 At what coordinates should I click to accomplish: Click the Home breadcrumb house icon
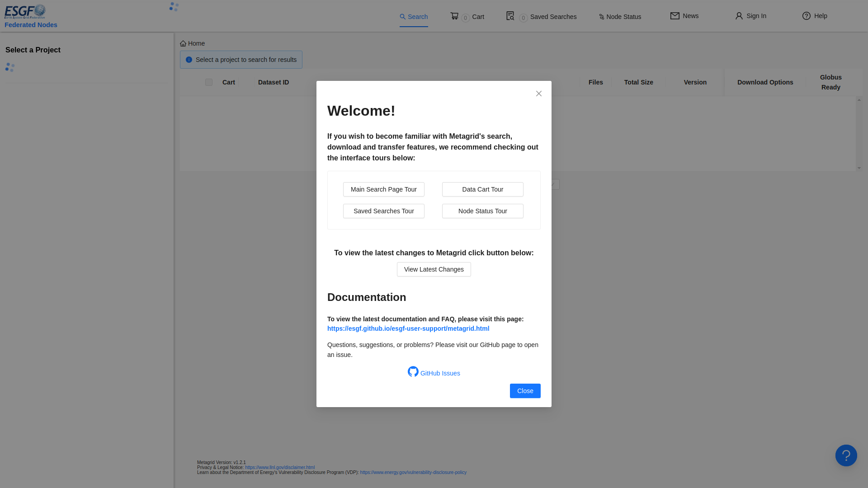click(183, 43)
